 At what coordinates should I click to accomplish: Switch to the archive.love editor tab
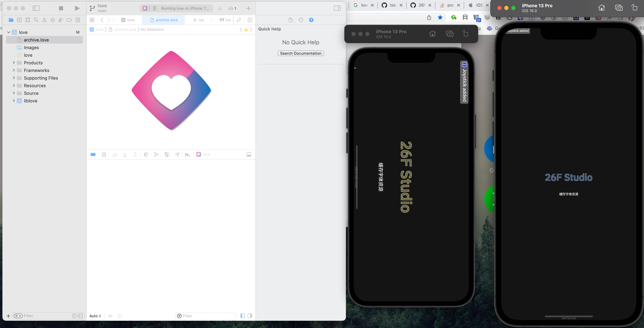(x=164, y=20)
